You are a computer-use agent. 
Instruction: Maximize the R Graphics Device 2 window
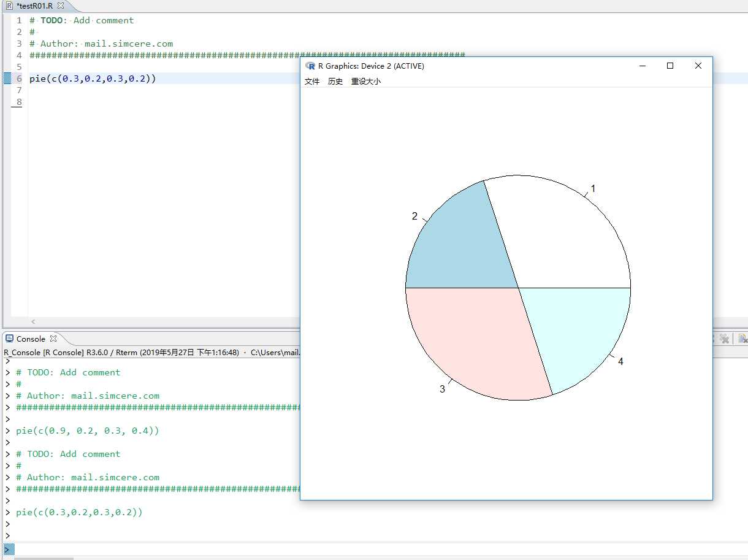coord(670,66)
